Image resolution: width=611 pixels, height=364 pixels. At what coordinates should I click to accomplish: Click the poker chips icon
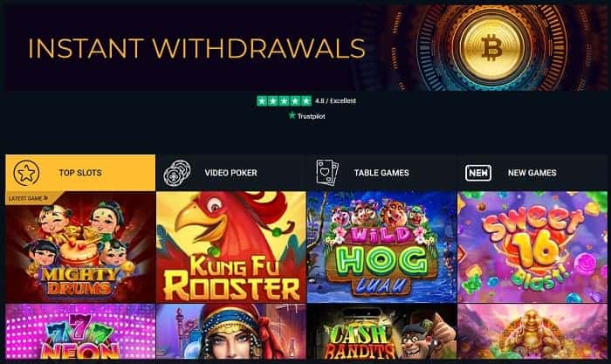click(177, 173)
